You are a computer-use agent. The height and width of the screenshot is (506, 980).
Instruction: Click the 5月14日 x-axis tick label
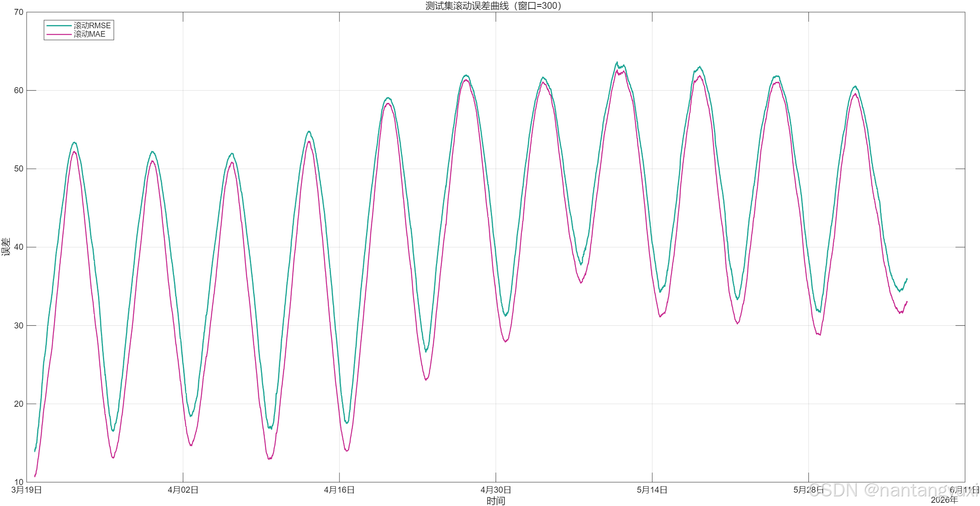click(x=652, y=490)
